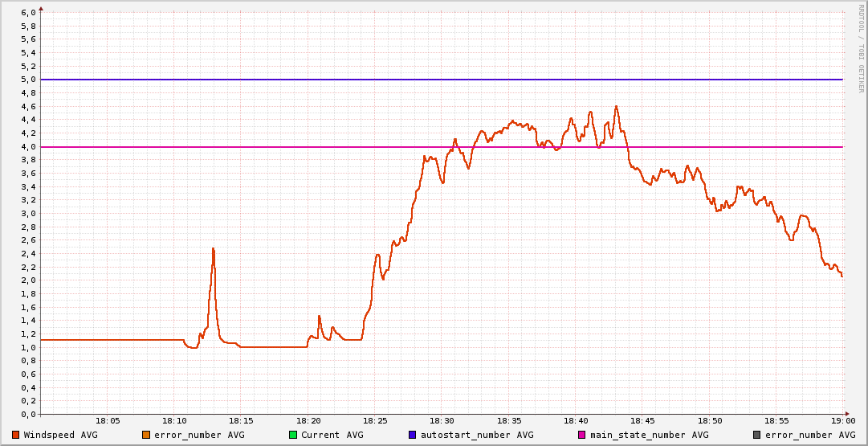The width and height of the screenshot is (868, 446).
Task: Select the 18:30 time axis label
Action: coord(442,421)
